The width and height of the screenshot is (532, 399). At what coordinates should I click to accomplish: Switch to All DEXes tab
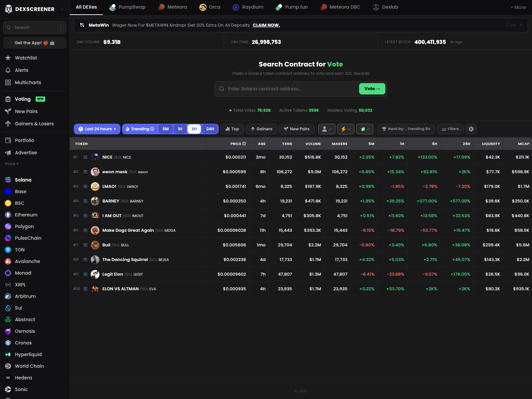86,7
